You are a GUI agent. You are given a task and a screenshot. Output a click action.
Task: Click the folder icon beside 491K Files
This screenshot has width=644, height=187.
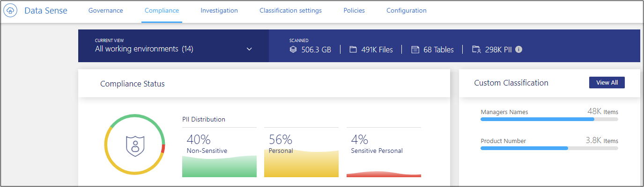click(353, 50)
